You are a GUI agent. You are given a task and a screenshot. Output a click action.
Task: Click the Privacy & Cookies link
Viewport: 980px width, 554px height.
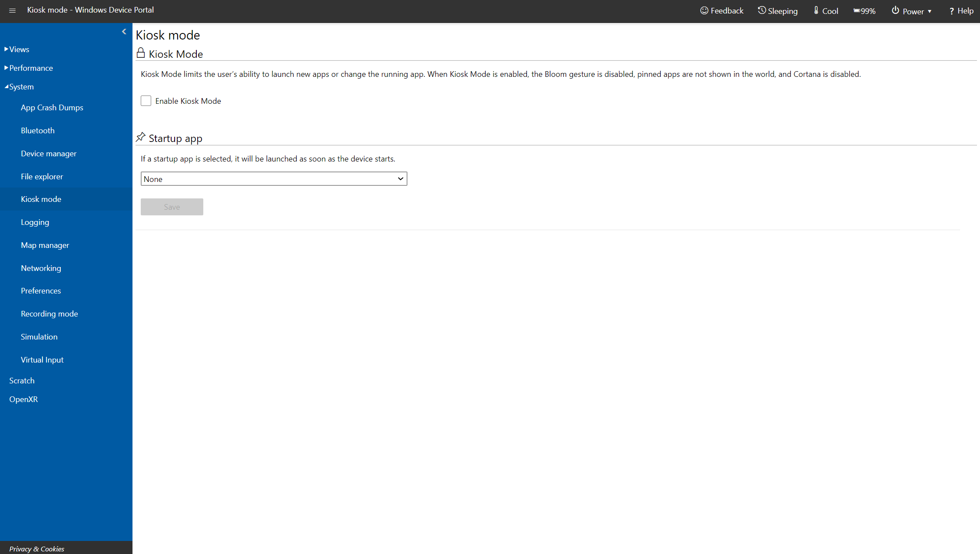pyautogui.click(x=36, y=549)
